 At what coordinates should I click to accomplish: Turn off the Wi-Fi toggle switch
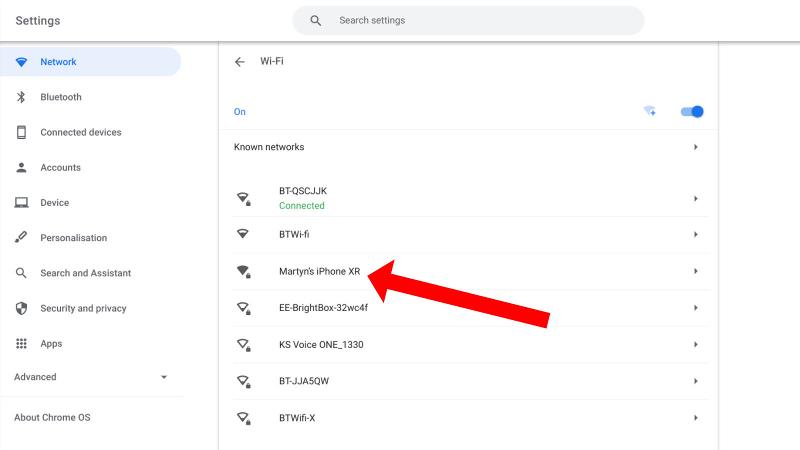(x=692, y=111)
